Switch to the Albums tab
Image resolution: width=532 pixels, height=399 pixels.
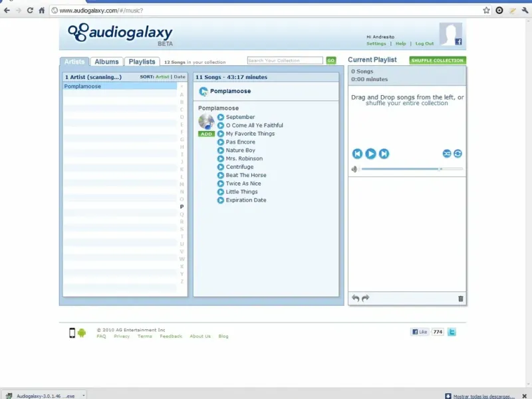[x=106, y=62]
